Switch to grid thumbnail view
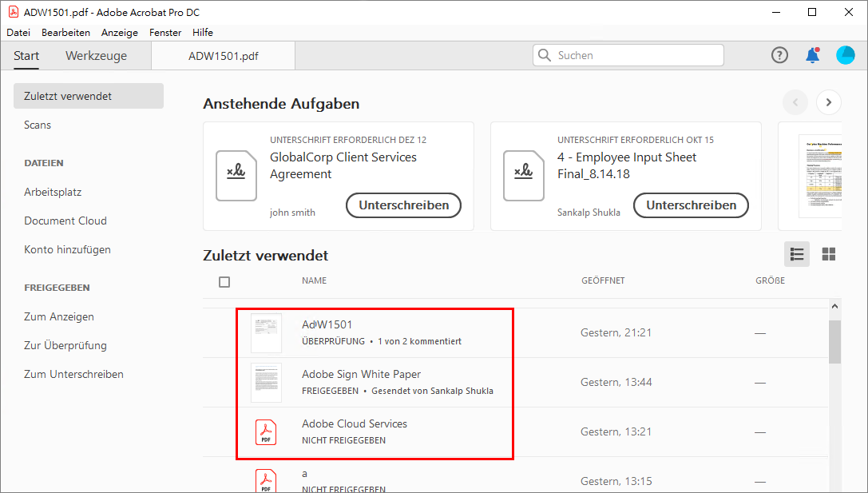This screenshot has height=493, width=868. point(829,254)
